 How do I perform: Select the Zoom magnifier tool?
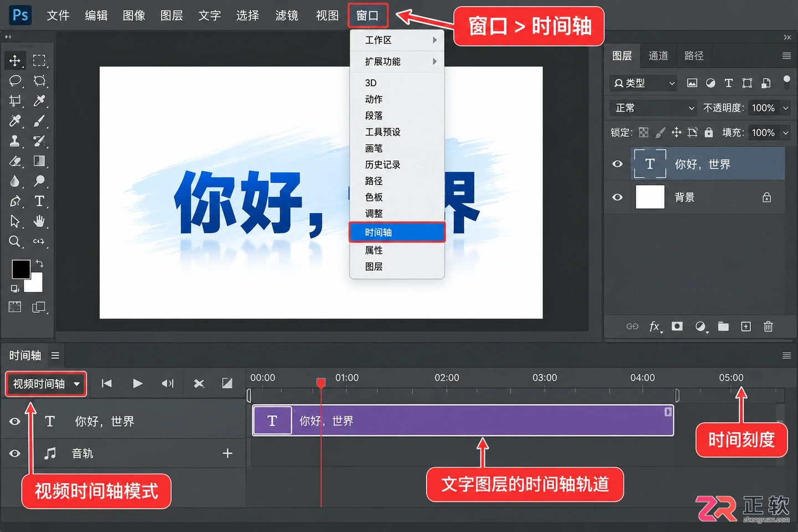click(15, 242)
